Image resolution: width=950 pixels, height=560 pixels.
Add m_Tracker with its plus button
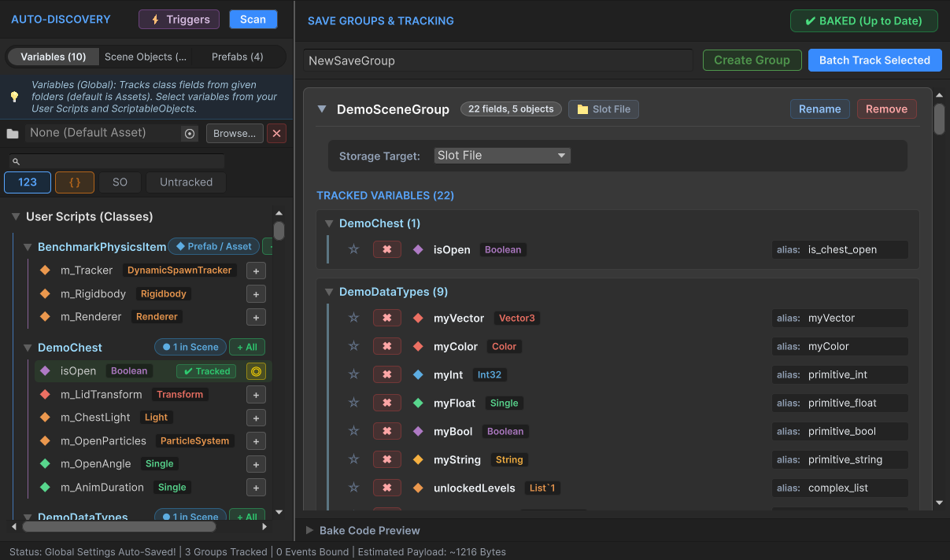pos(256,271)
